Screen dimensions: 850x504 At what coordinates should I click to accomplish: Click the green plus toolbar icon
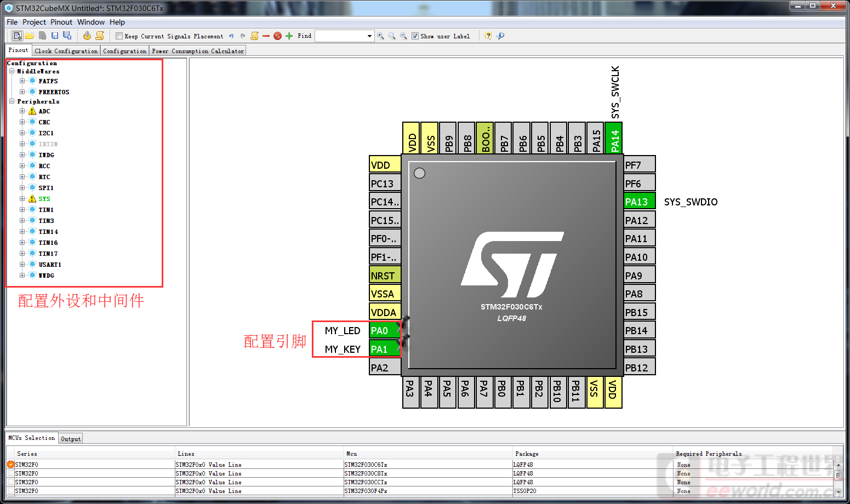(x=289, y=36)
